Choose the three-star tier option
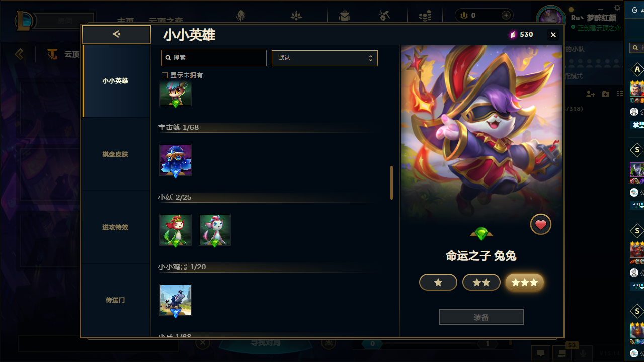 pyautogui.click(x=525, y=282)
